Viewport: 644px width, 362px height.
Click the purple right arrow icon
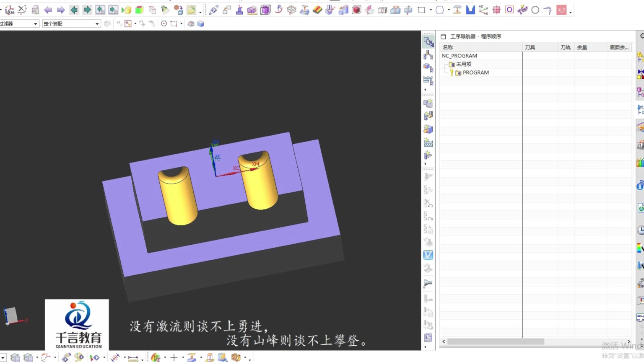(x=61, y=10)
